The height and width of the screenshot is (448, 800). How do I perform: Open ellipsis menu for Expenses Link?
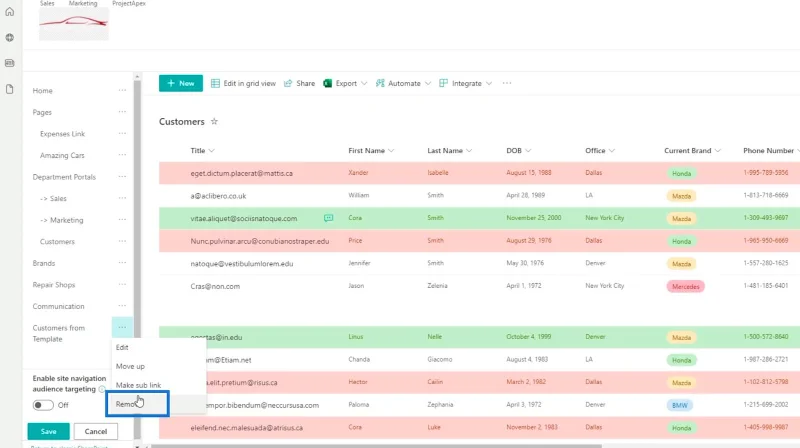pyautogui.click(x=122, y=133)
